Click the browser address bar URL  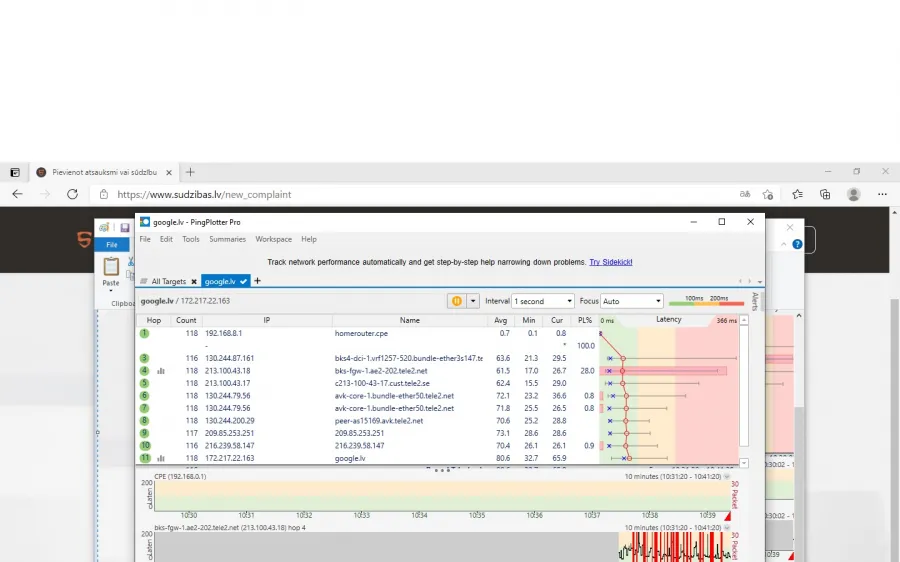pos(204,195)
